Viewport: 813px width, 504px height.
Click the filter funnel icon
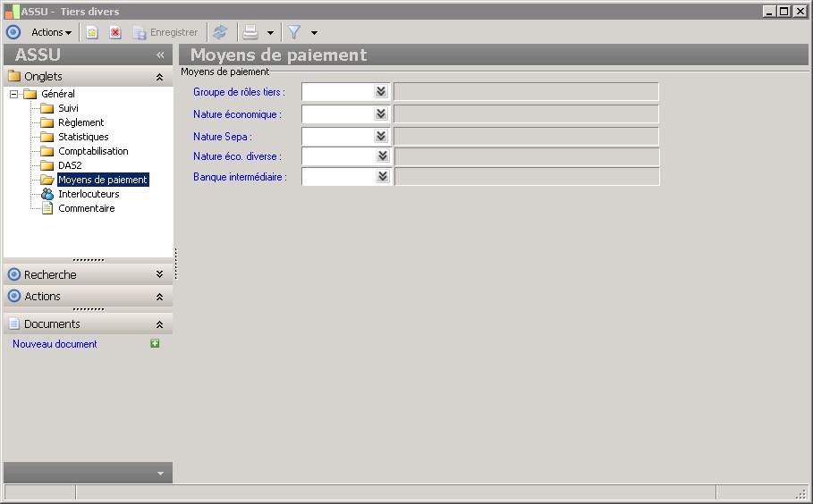pos(294,32)
